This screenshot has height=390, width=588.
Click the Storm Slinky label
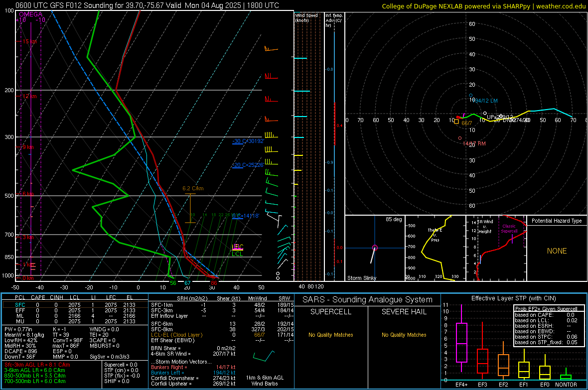[362, 278]
